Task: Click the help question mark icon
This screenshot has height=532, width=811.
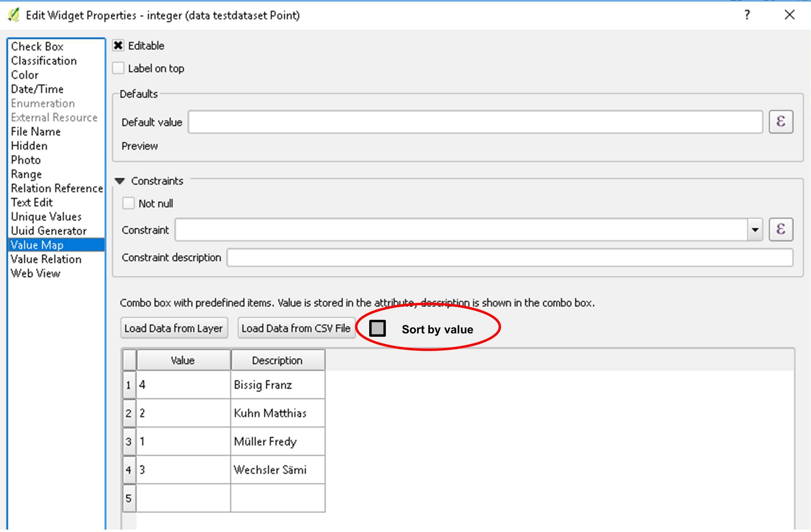Action: pyautogui.click(x=747, y=15)
